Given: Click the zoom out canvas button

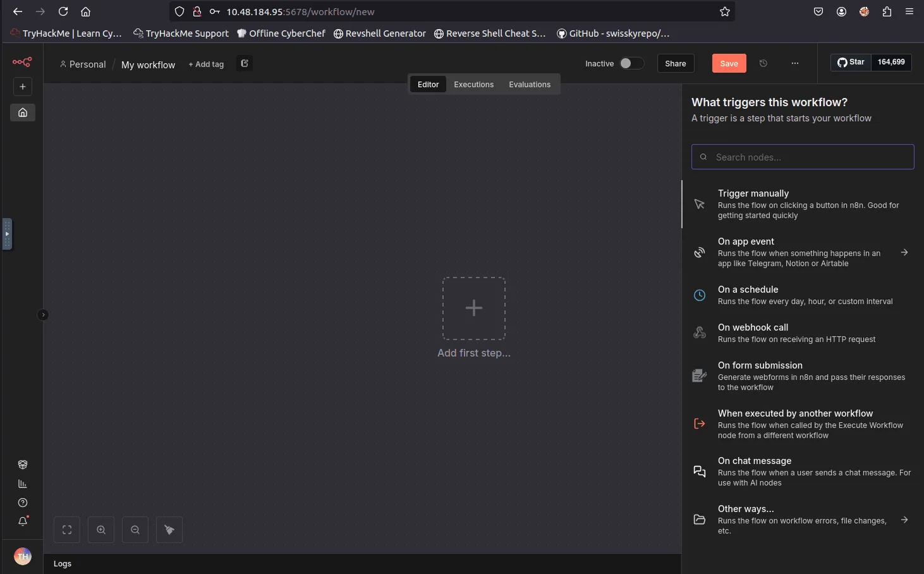Looking at the screenshot, I should click(x=135, y=530).
